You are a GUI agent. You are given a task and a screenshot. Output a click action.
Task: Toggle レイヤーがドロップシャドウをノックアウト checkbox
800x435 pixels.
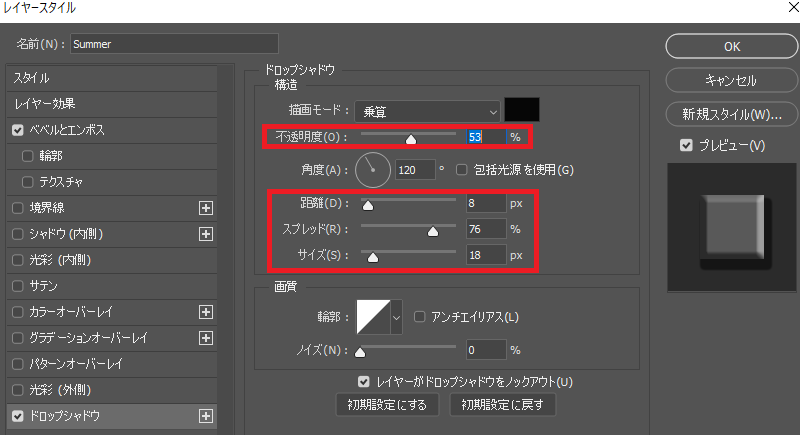(364, 381)
